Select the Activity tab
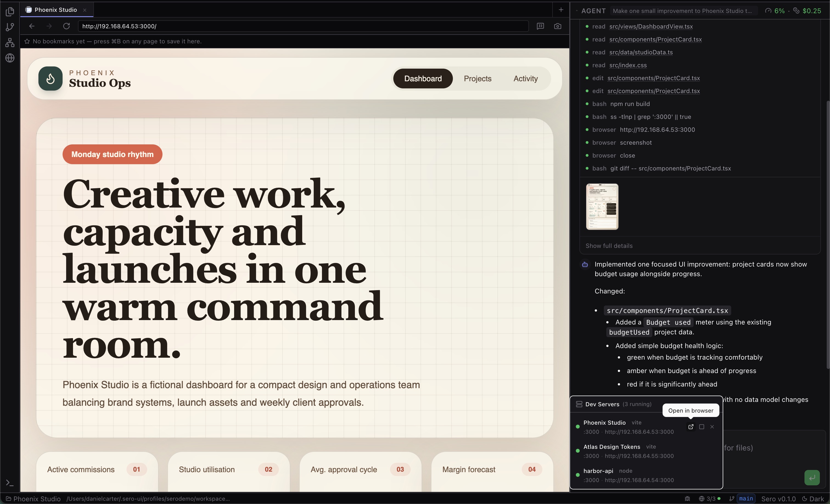The image size is (830, 504). pos(526,79)
